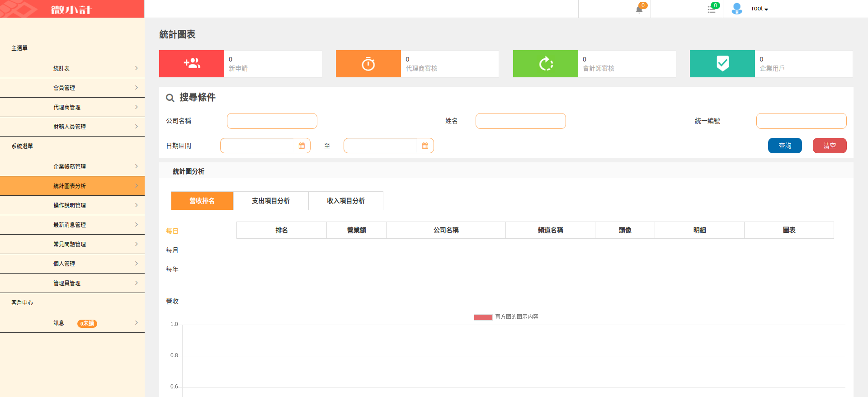The height and width of the screenshot is (397, 868).
Task: Open calendar picker for start date
Action: click(x=302, y=146)
